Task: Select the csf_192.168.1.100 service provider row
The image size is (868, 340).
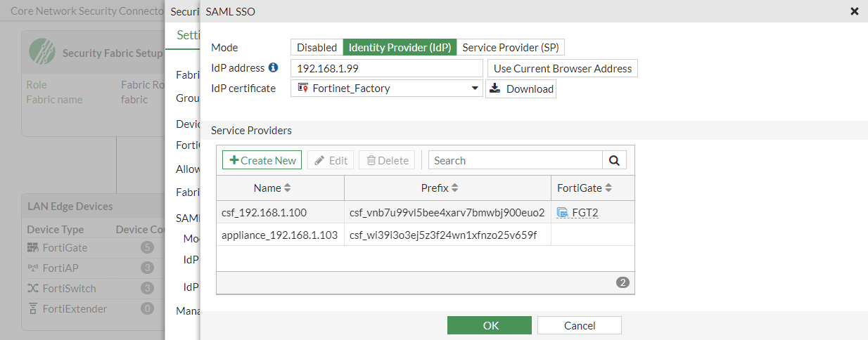Action: coord(279,212)
